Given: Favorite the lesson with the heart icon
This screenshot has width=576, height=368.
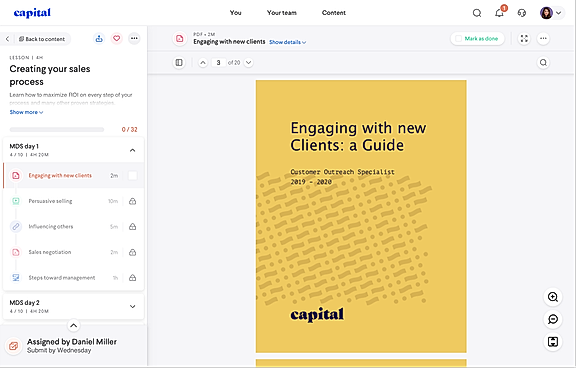Looking at the screenshot, I should coord(116,38).
